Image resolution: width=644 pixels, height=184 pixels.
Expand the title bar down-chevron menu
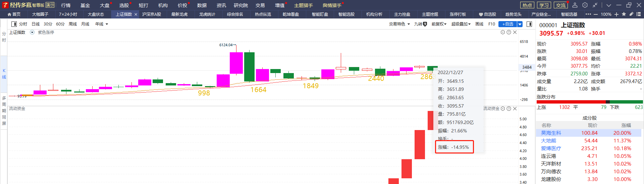point(609,5)
